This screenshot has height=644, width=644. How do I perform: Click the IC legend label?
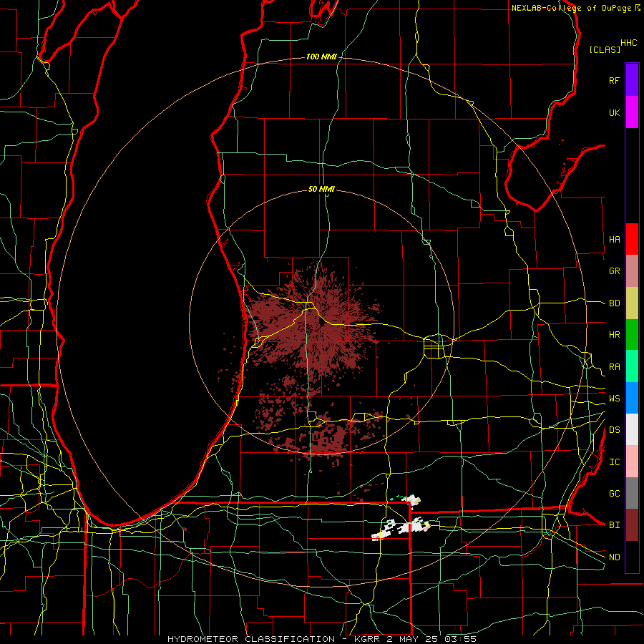(614, 462)
